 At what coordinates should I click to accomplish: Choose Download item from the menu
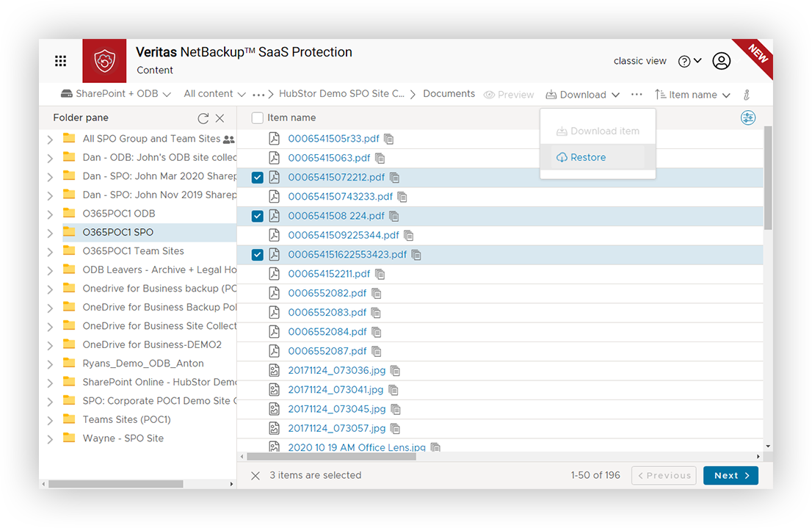coord(598,131)
